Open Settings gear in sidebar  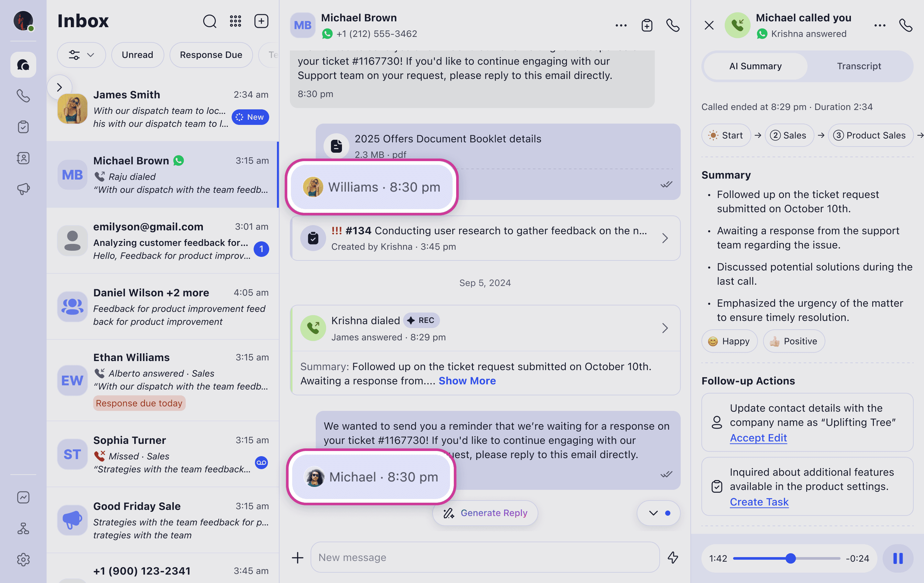23,560
